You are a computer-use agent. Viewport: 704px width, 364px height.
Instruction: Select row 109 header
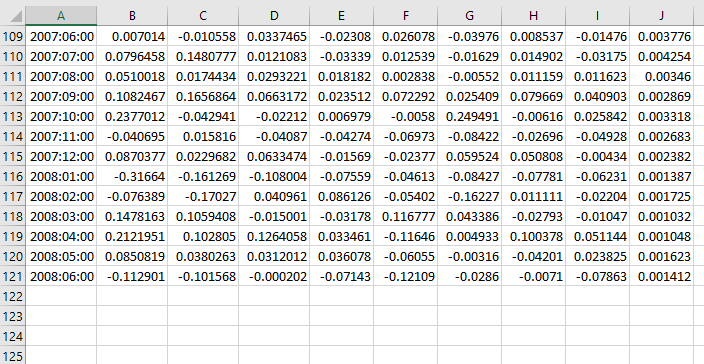(x=13, y=36)
